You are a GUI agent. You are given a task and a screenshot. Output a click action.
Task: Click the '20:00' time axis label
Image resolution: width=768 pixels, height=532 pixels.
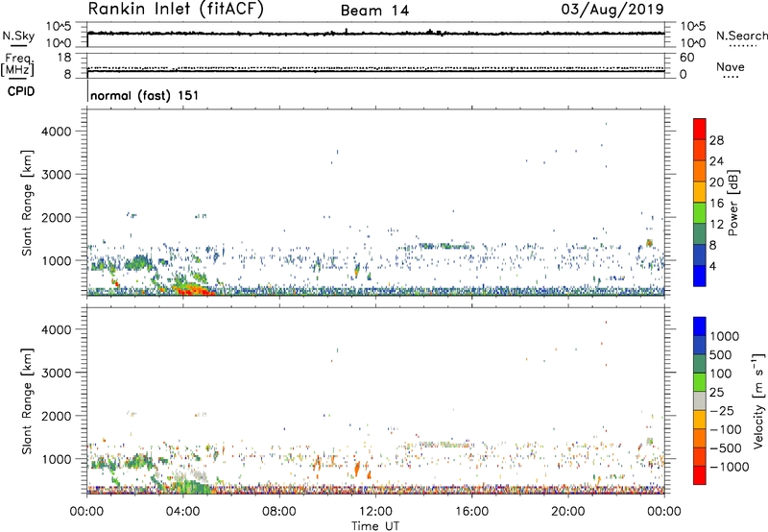(568, 512)
